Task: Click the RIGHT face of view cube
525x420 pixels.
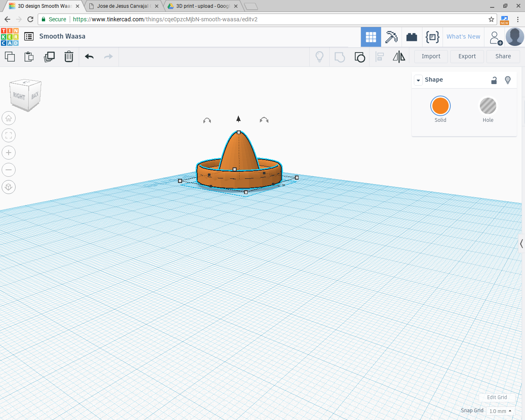Action: [19, 96]
